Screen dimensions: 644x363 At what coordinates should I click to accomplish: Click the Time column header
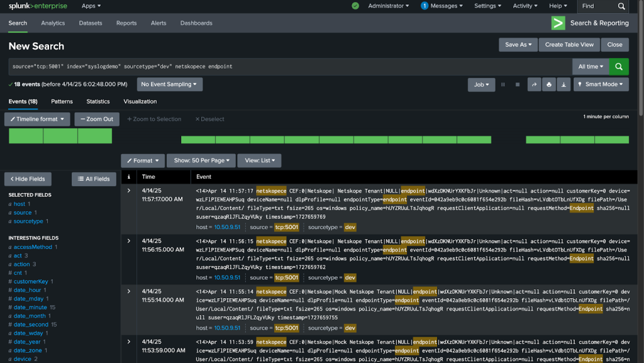tap(148, 177)
